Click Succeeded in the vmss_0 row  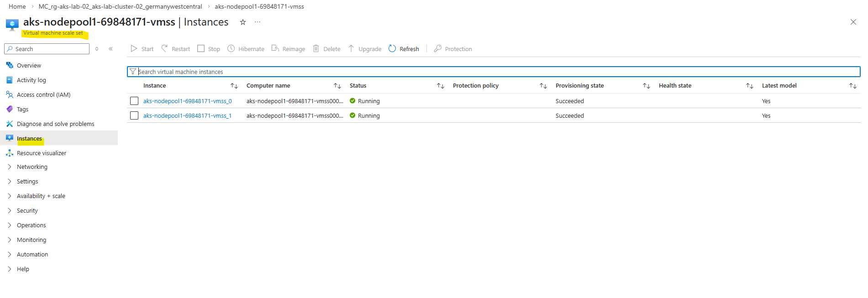pyautogui.click(x=570, y=101)
